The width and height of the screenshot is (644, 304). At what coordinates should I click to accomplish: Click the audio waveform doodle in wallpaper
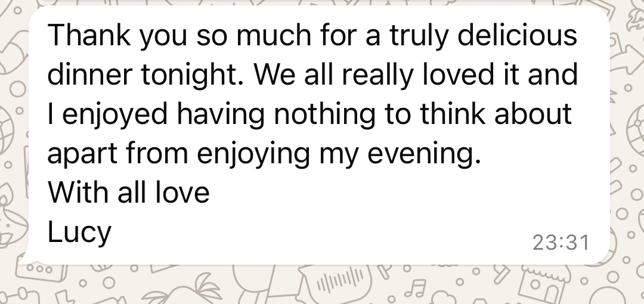[339, 281]
